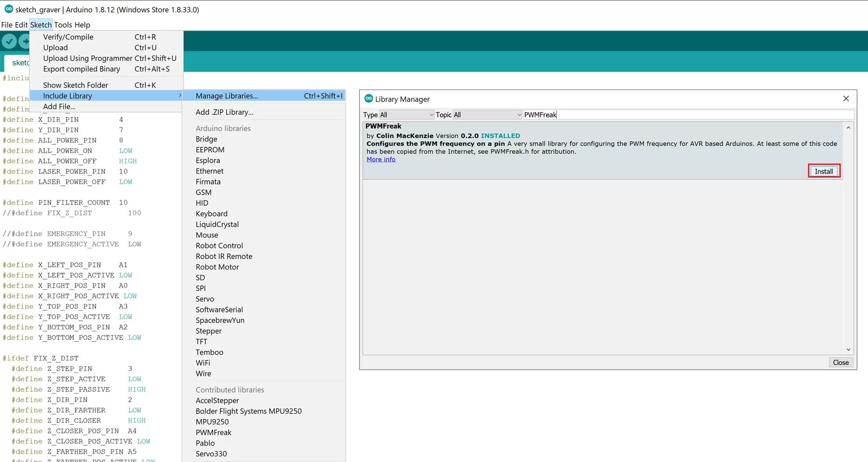Viewport: 868px width, 462px height.
Task: Close the Library Manager with Close button
Action: [841, 362]
